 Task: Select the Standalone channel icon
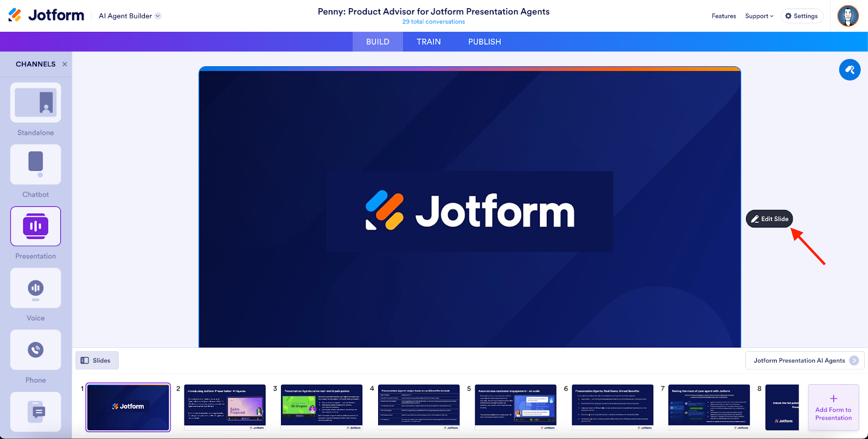pos(36,103)
